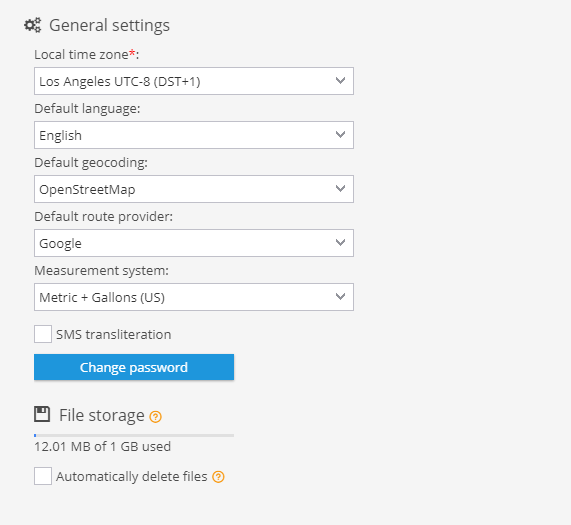Viewport: 571px width, 525px height.
Task: Expand the Default route provider Google dropdown
Action: pos(194,243)
